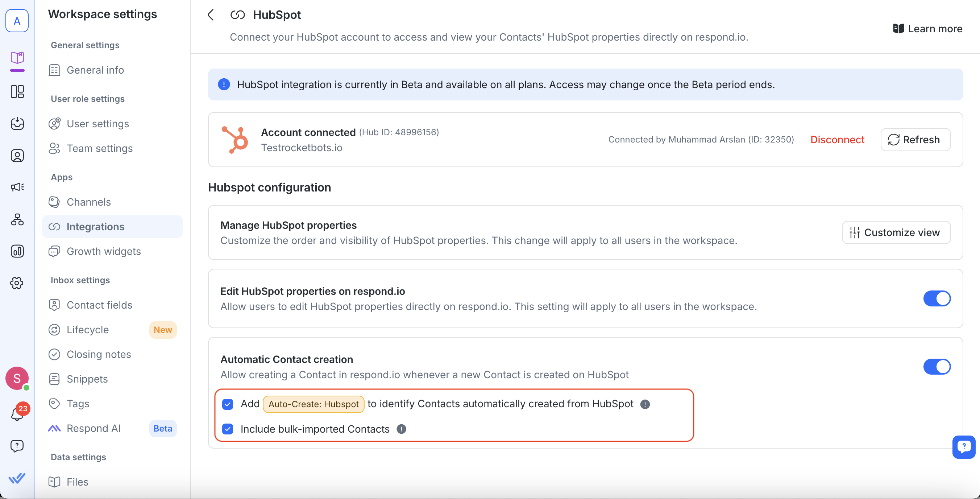This screenshot has width=980, height=499.
Task: Click info icon beside Auto-Create Hubspot tag text
Action: tap(645, 404)
